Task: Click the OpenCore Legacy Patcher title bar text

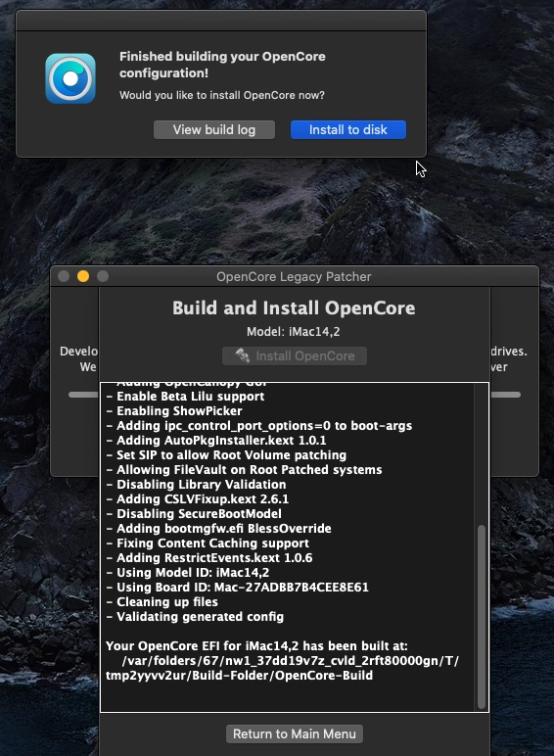Action: click(x=294, y=277)
